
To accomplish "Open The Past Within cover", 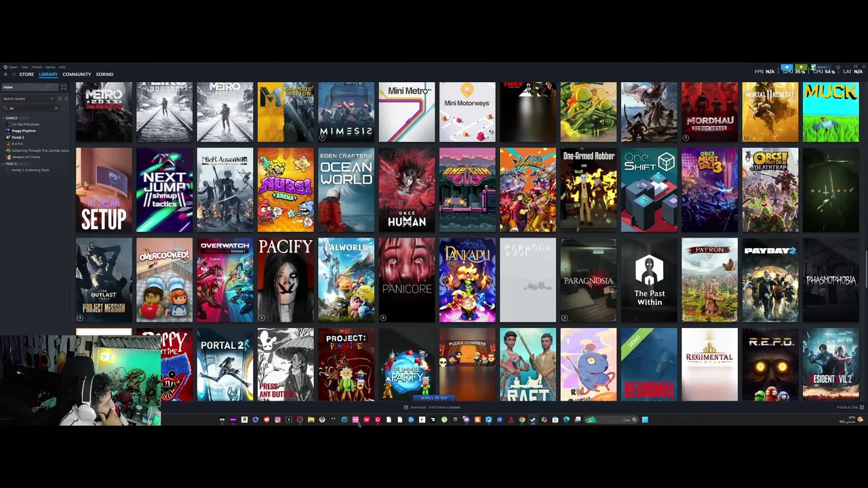I will [649, 280].
